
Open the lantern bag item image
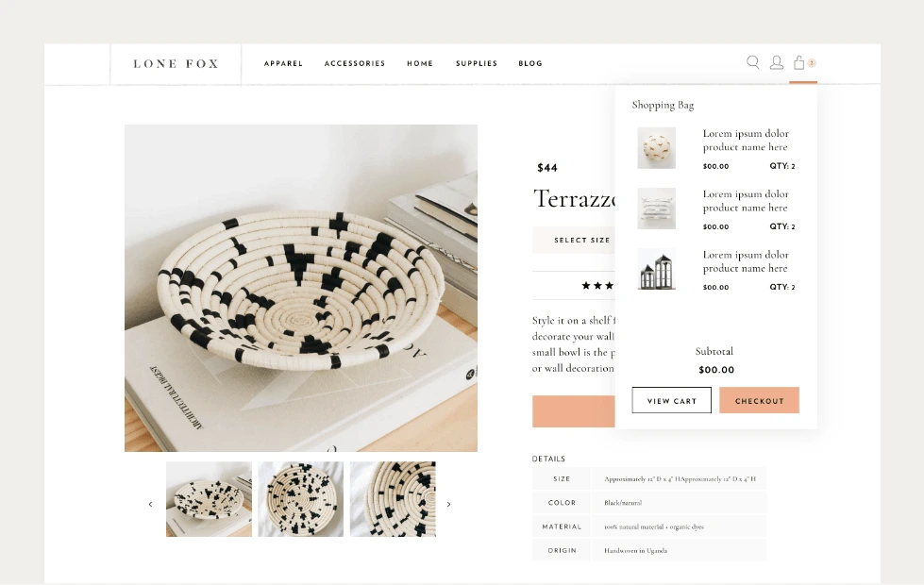pyautogui.click(x=657, y=269)
